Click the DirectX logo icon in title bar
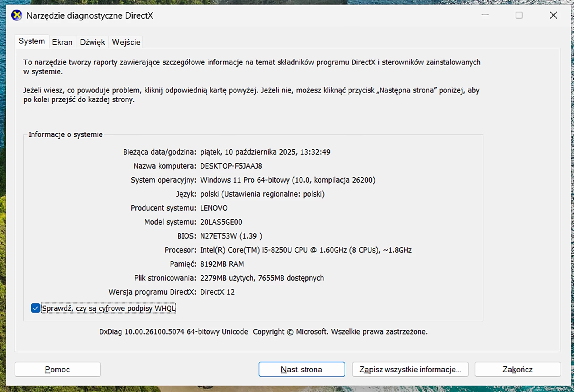 pyautogui.click(x=17, y=15)
